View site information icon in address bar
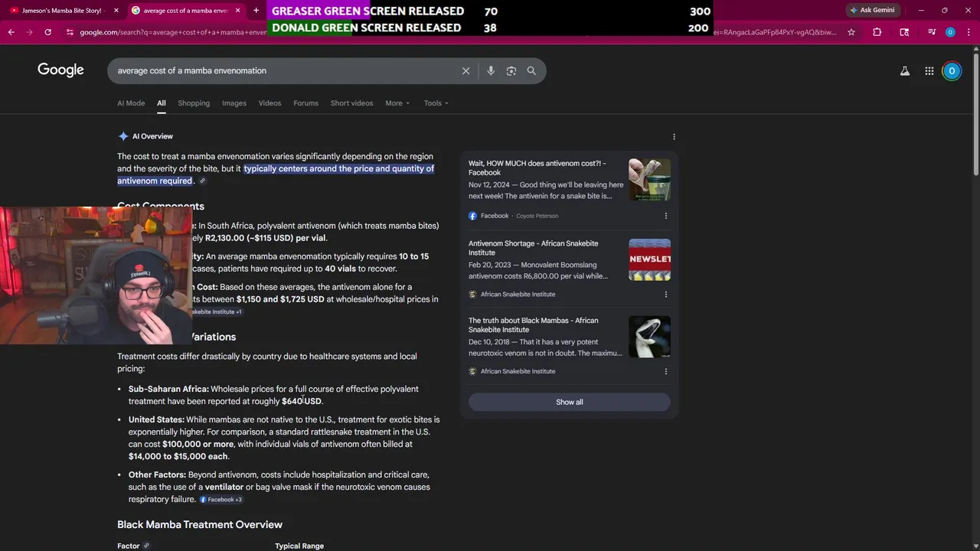980x551 pixels. [x=70, y=32]
